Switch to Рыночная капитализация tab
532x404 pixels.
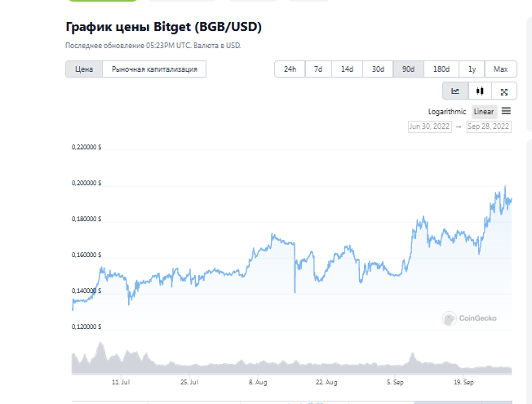coord(154,69)
